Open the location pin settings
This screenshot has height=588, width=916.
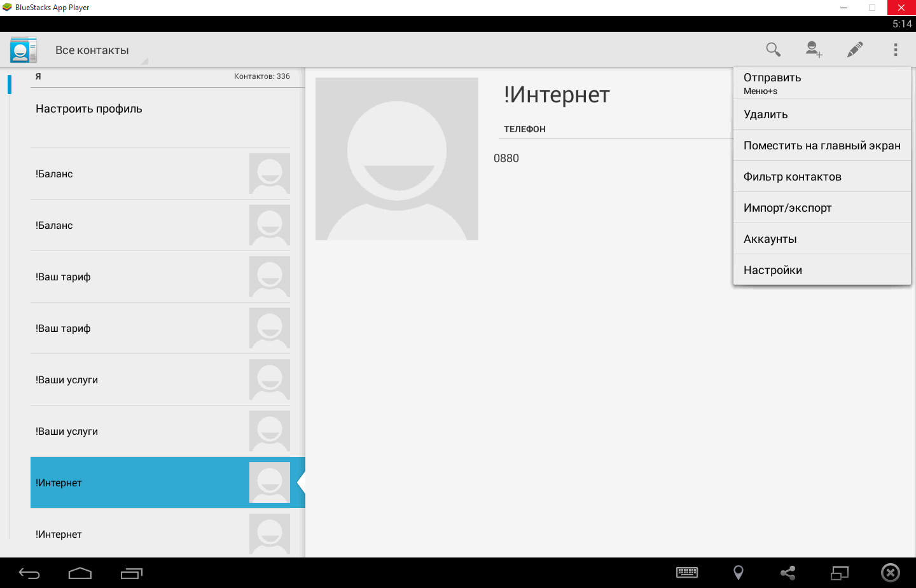point(739,573)
